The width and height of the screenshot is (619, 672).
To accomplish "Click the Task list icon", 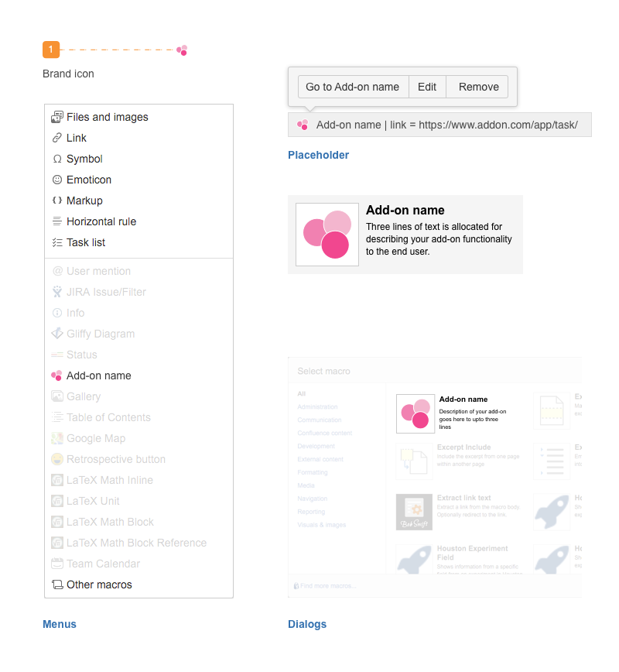I will pos(57,242).
